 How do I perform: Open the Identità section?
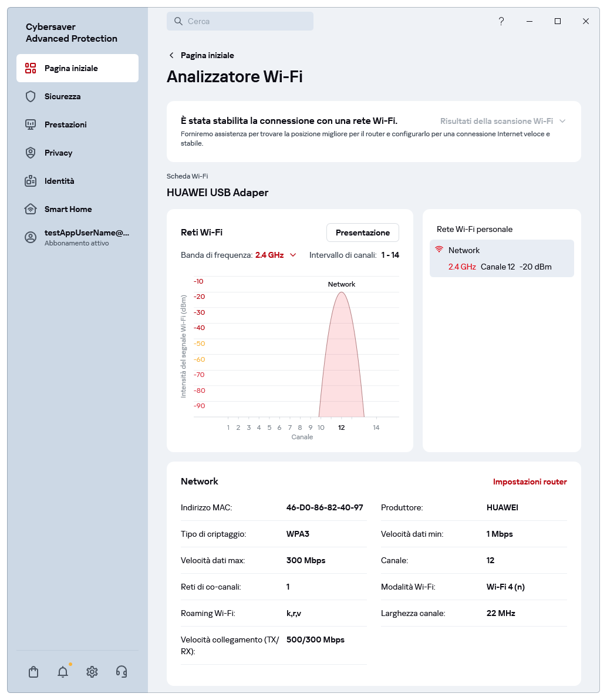click(x=59, y=181)
